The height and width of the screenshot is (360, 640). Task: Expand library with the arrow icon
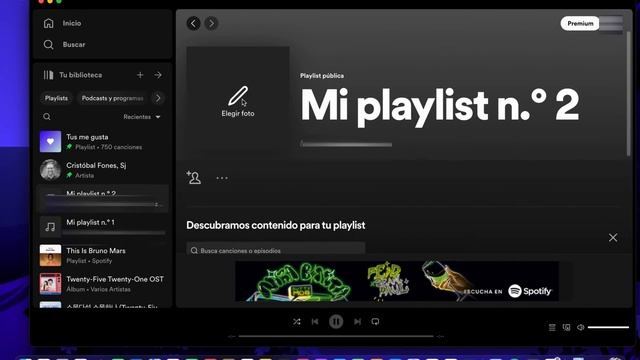(x=158, y=75)
